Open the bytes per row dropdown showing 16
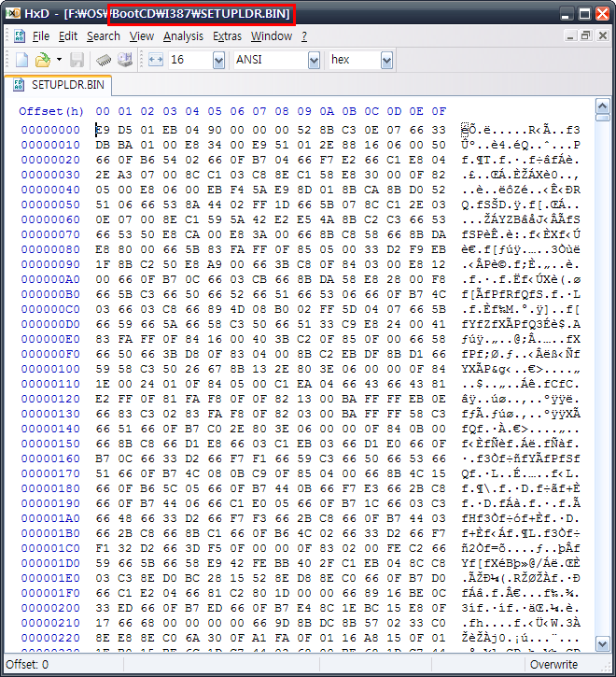This screenshot has height=677, width=616. [218, 61]
